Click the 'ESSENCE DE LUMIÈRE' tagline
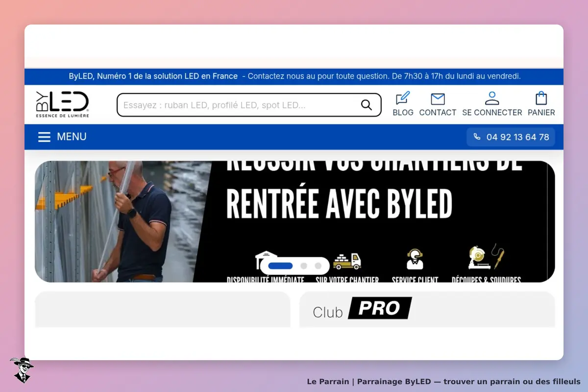This screenshot has height=392, width=588. pos(62,116)
